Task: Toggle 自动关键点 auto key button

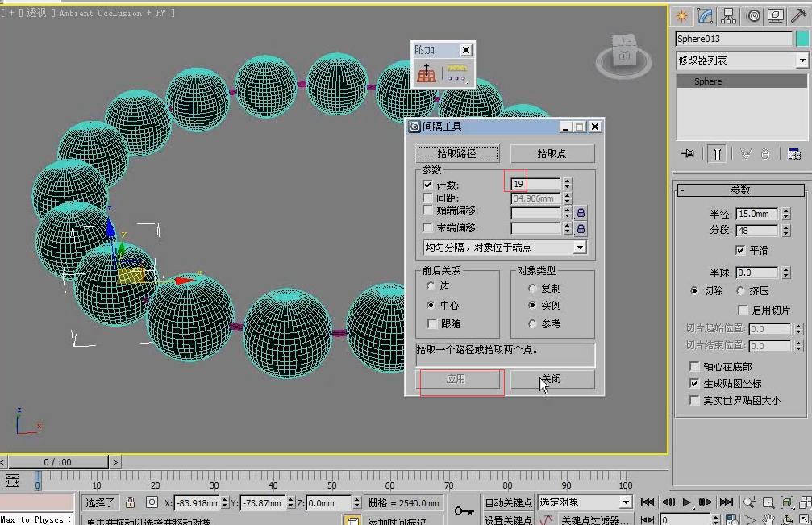Action: point(509,502)
